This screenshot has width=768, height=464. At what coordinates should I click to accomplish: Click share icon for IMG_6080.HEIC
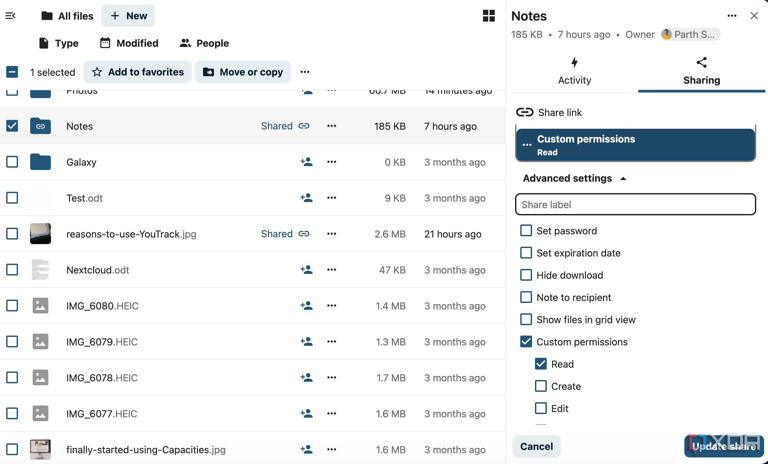click(307, 306)
